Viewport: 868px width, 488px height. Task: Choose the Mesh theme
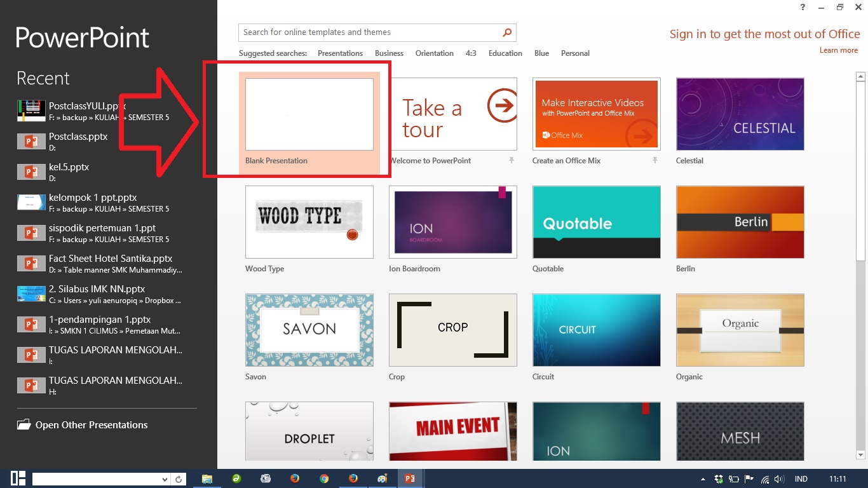[740, 431]
